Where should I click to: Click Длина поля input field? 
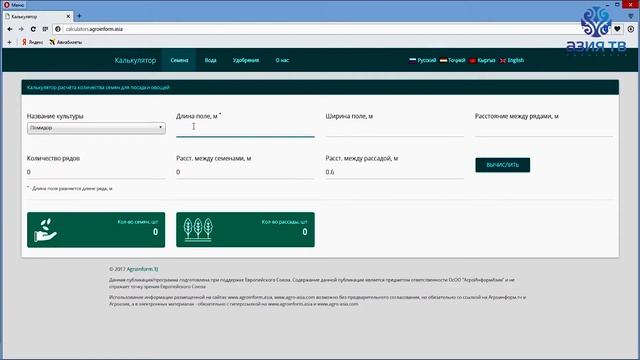pos(245,129)
